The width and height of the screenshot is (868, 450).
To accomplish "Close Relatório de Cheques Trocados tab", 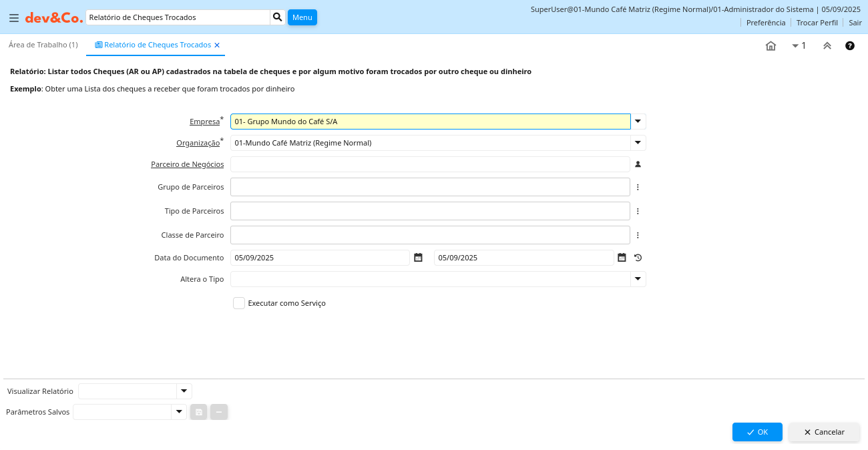I will pyautogui.click(x=217, y=45).
